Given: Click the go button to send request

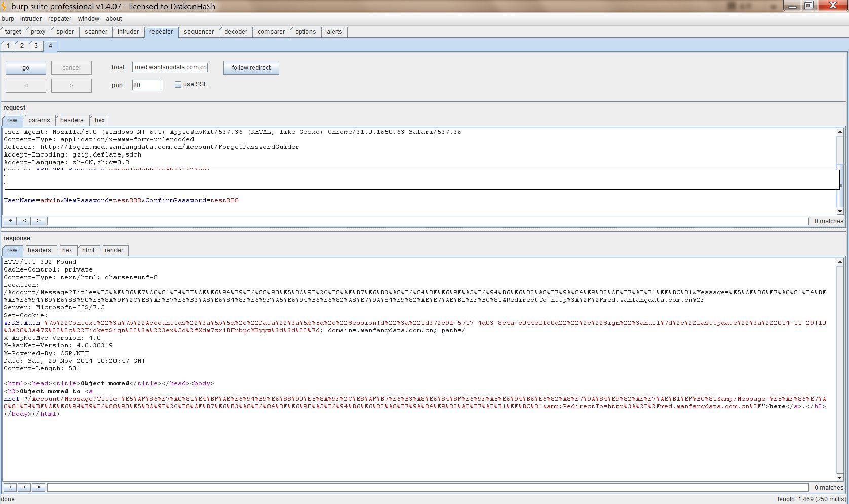Looking at the screenshot, I should tap(26, 68).
